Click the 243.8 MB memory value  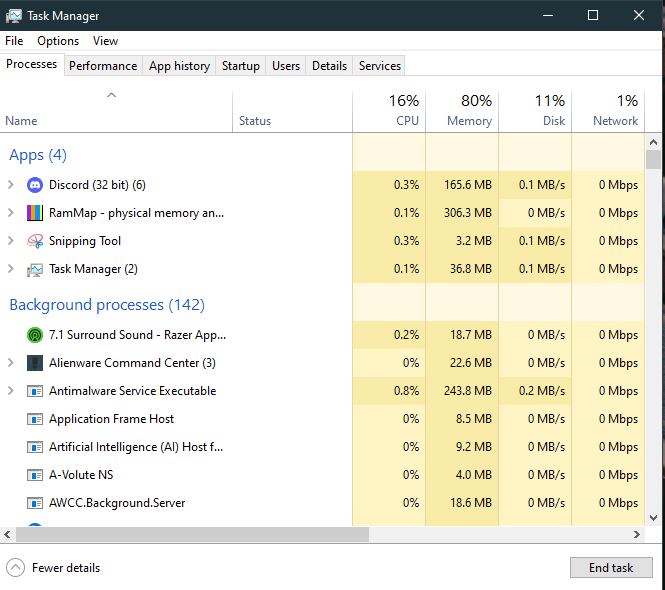[x=468, y=391]
